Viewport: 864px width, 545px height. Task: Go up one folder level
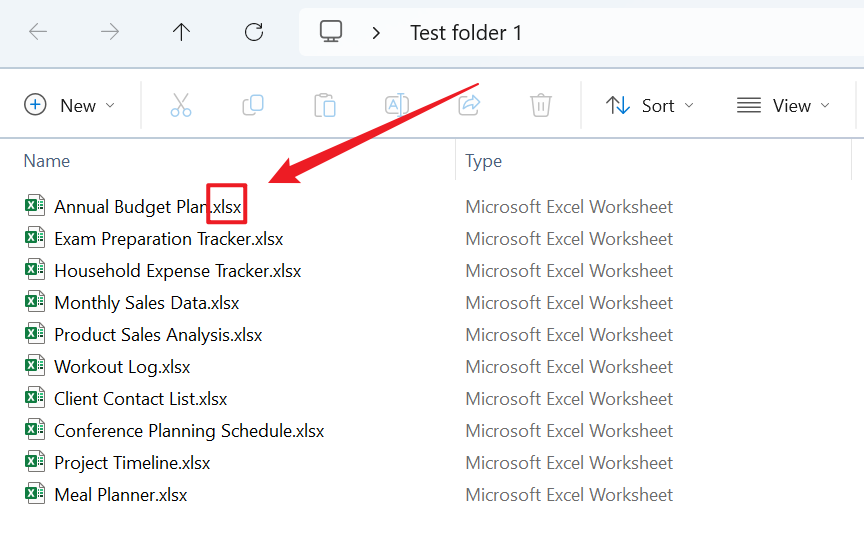point(181,32)
